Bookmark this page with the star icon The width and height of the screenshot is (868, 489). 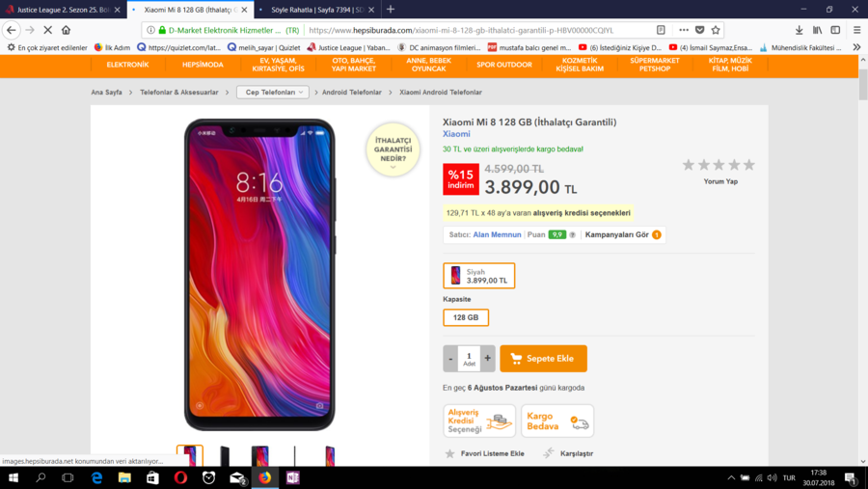point(716,30)
